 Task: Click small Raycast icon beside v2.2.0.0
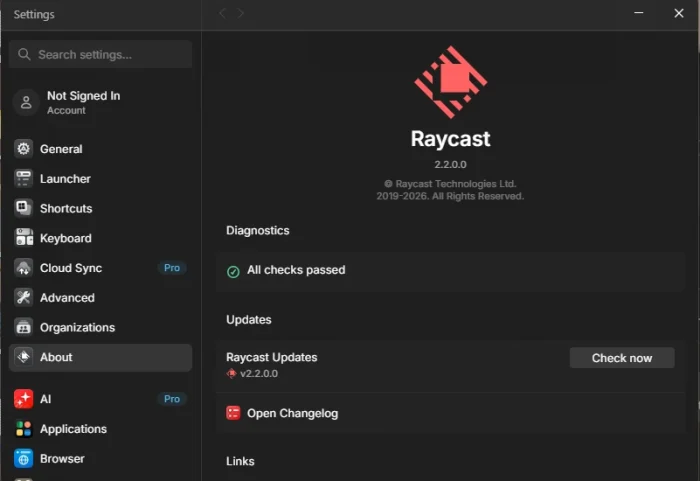tap(231, 373)
